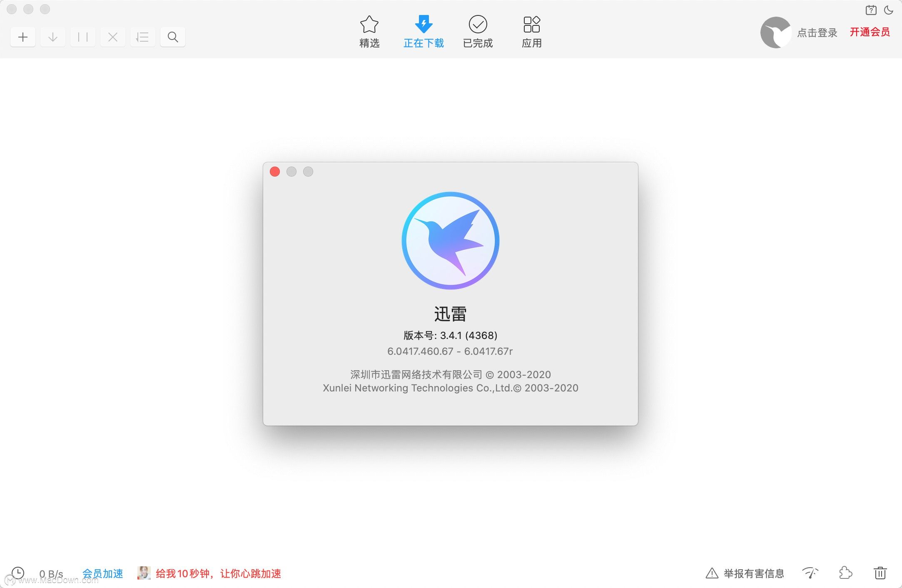Open the 给我10秒钟，让你心跳加速 promo link
This screenshot has height=588, width=902.
[218, 574]
